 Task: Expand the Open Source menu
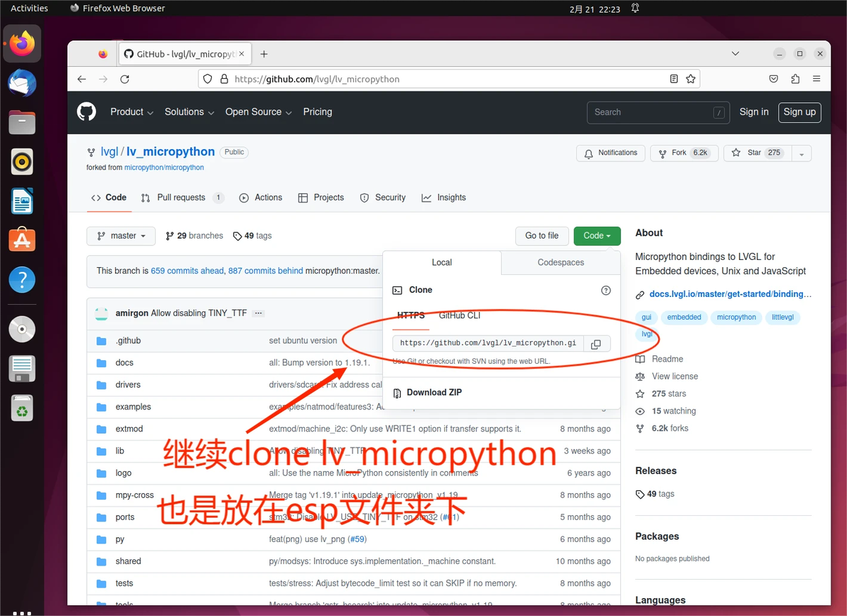click(x=259, y=112)
